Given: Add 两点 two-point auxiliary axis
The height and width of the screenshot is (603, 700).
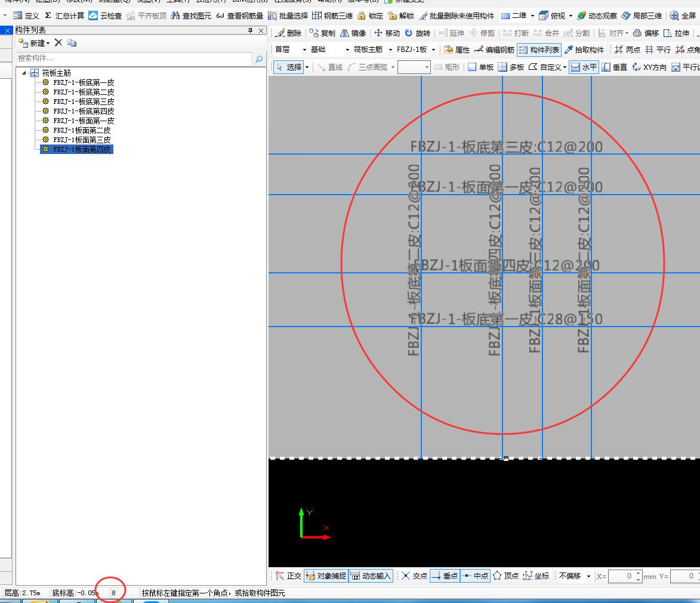Looking at the screenshot, I should (x=627, y=50).
